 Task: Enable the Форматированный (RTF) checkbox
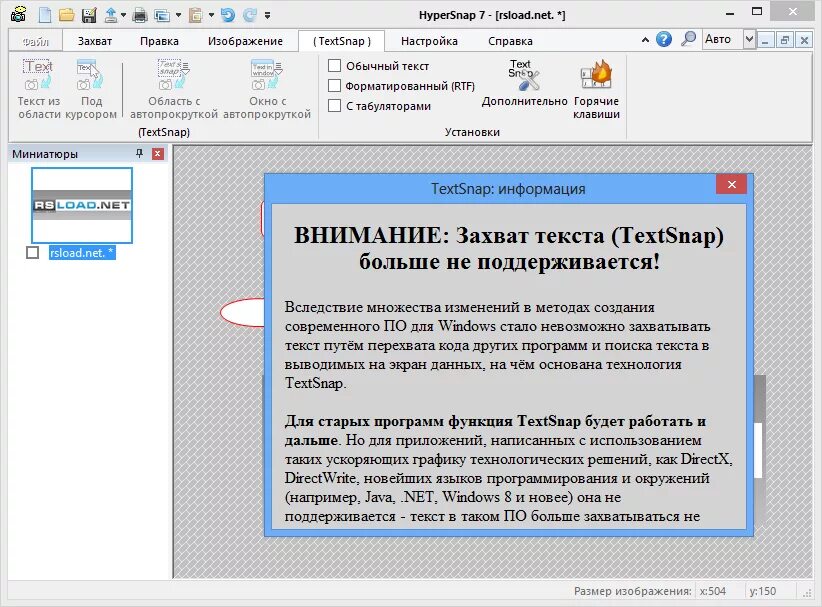pos(334,85)
